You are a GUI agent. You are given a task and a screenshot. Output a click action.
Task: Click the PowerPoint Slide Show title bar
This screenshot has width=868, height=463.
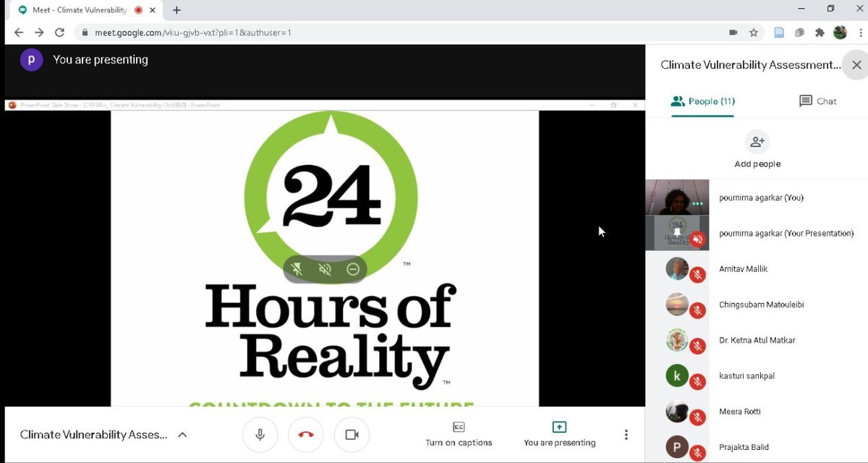pyautogui.click(x=325, y=105)
